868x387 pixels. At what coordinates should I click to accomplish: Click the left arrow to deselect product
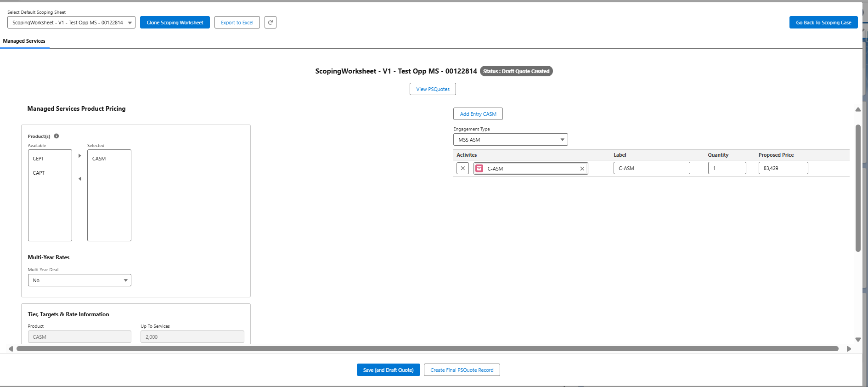[x=80, y=179]
